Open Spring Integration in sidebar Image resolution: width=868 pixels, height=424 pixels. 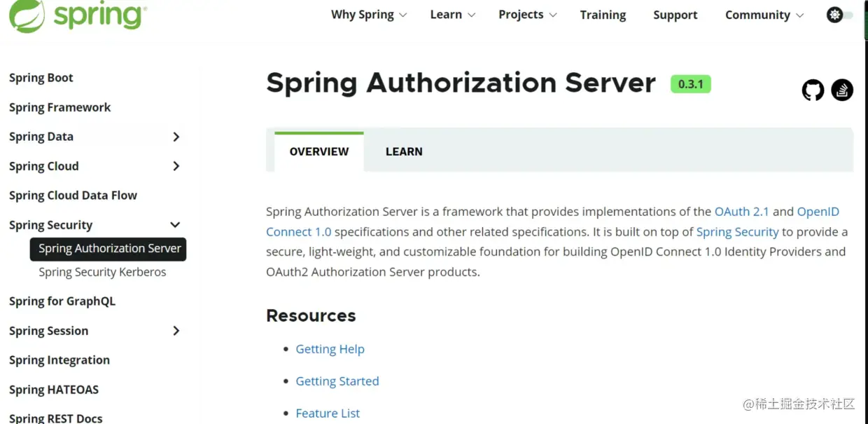point(59,360)
